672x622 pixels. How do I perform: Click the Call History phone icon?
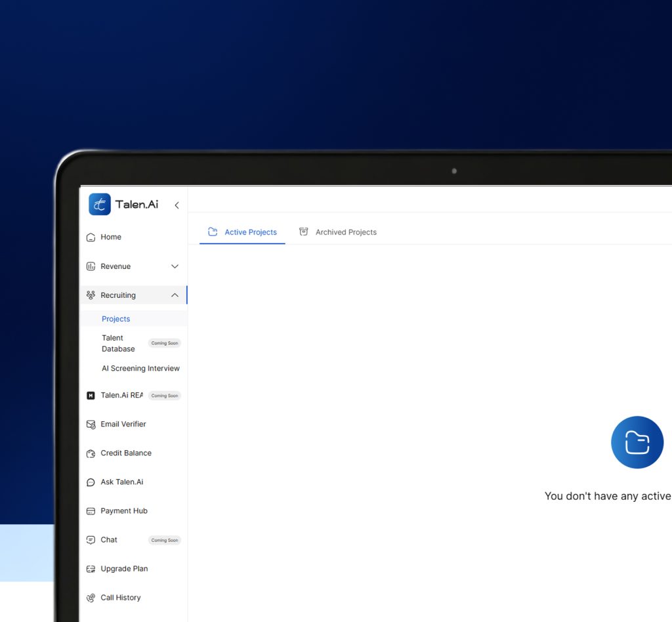91,598
